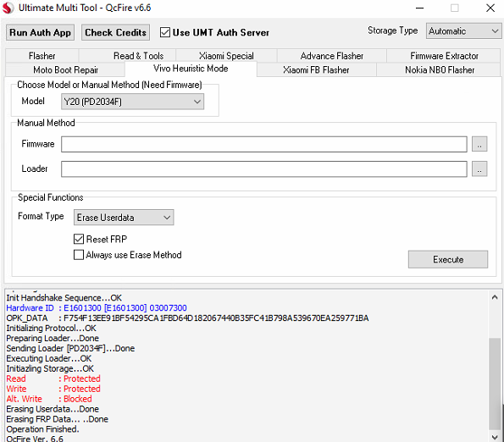Open the Storage Type dropdown
This screenshot has width=504, height=442.
[463, 31]
